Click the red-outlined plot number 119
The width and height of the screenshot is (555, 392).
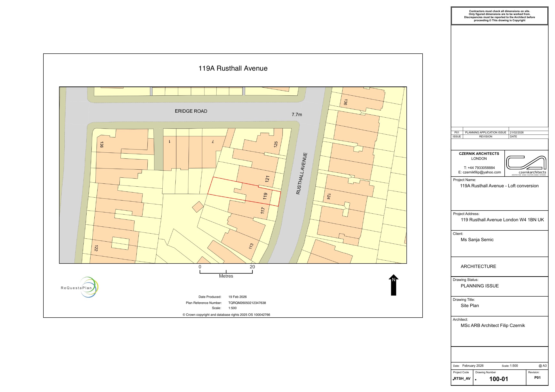tap(265, 196)
